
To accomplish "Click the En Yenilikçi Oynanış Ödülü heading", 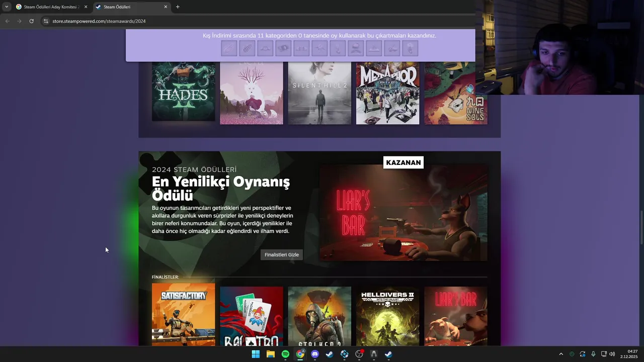I will tap(221, 188).
